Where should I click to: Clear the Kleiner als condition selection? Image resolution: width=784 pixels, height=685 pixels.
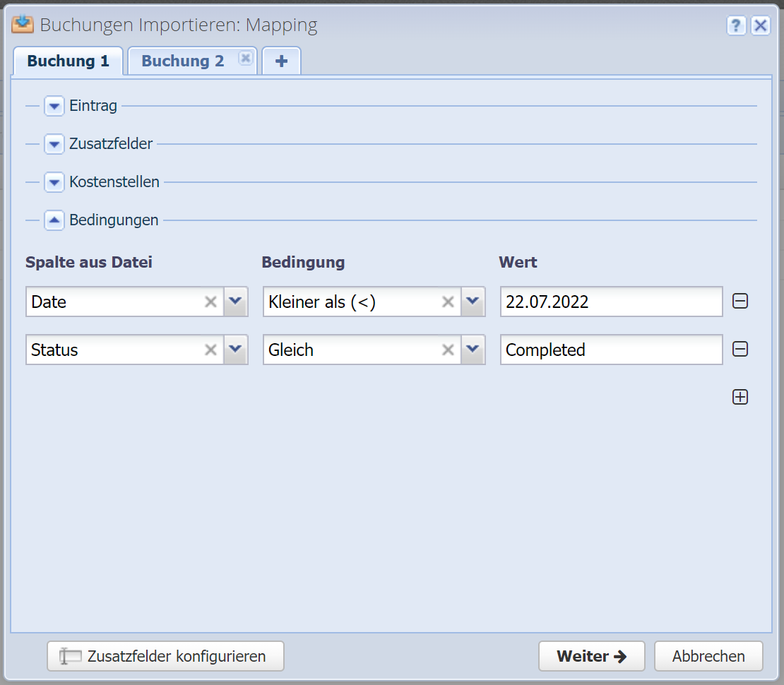pos(448,302)
